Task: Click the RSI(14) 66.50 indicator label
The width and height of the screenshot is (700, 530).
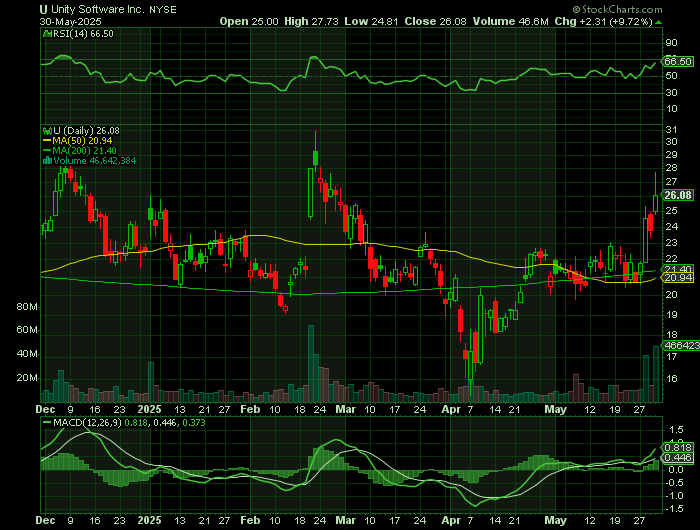Action: [x=83, y=34]
